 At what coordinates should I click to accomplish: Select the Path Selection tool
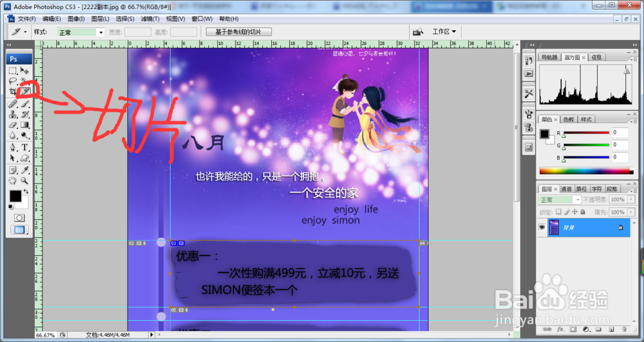tap(13, 158)
